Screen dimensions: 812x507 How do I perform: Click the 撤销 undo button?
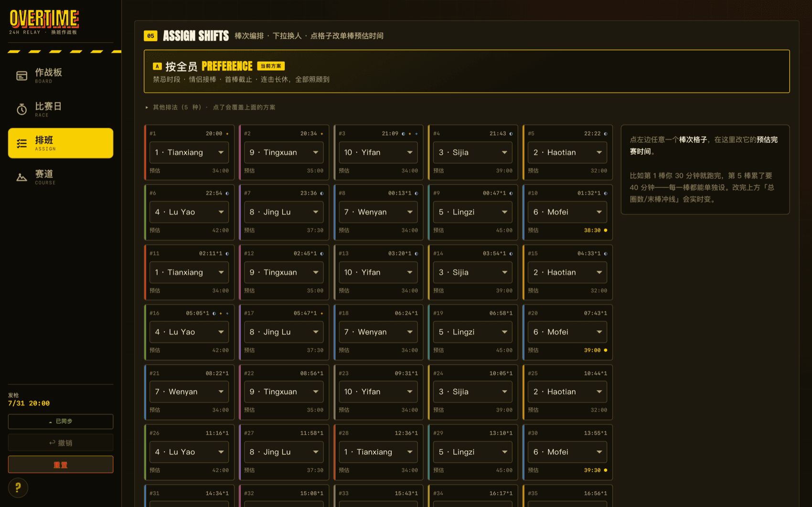click(x=61, y=443)
